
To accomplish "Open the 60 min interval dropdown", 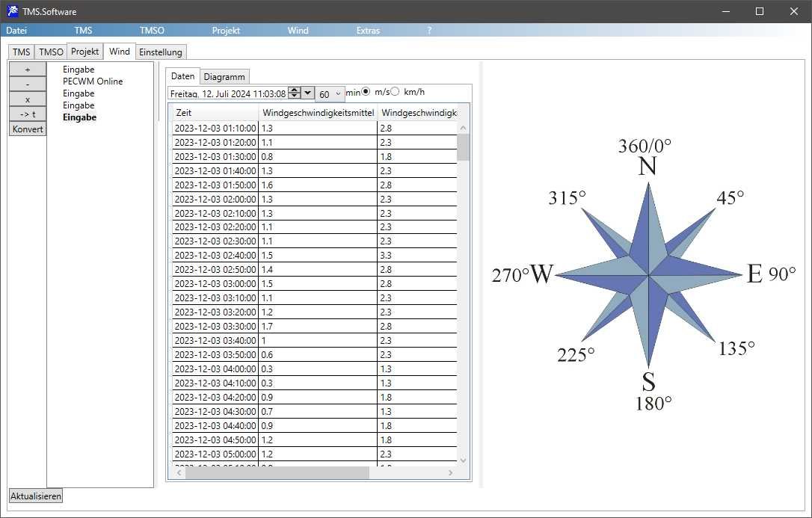I will tap(330, 94).
